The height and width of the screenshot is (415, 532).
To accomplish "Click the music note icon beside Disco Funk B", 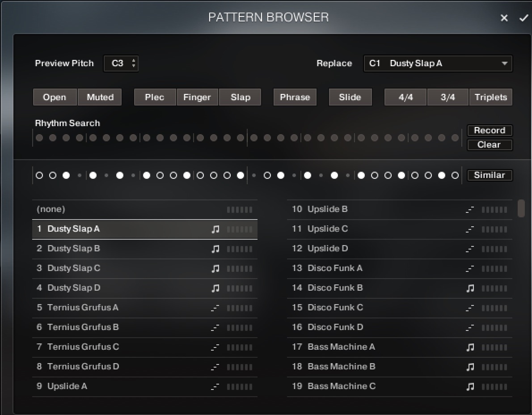I will point(470,288).
